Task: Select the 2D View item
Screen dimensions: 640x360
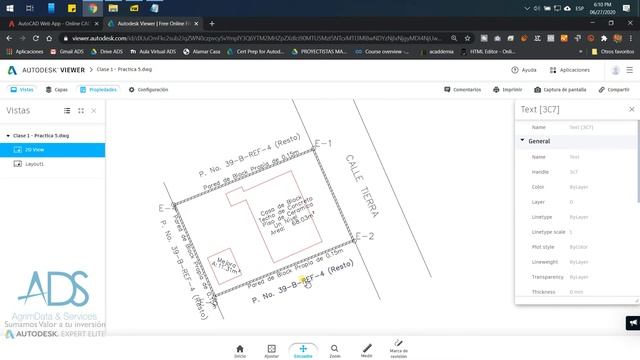Action: point(52,150)
